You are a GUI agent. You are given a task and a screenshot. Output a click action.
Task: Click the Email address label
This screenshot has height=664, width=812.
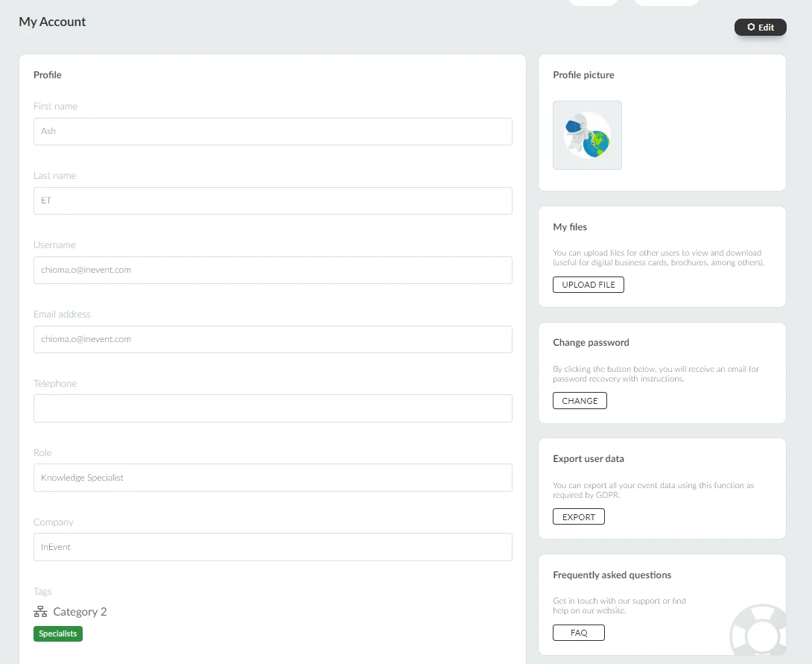pyautogui.click(x=62, y=314)
